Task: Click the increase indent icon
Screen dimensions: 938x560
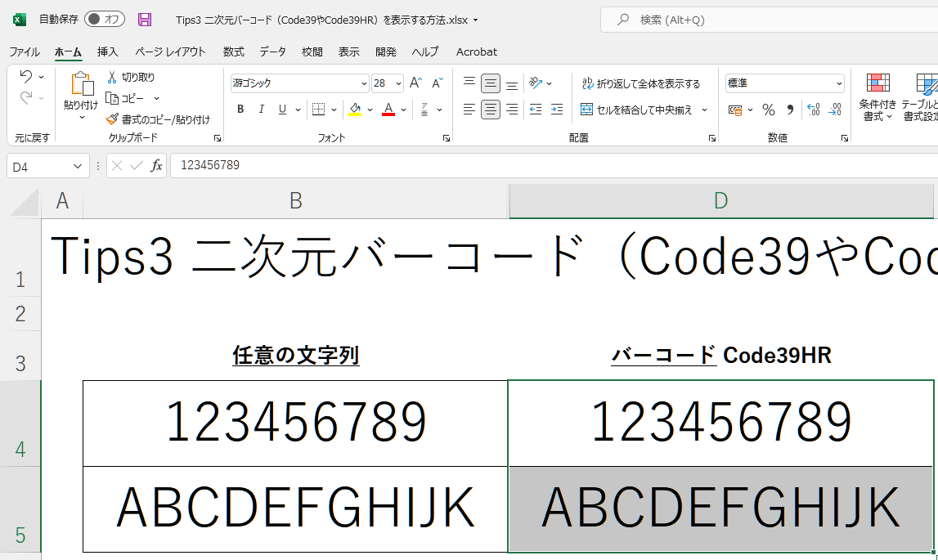Action: click(x=557, y=110)
